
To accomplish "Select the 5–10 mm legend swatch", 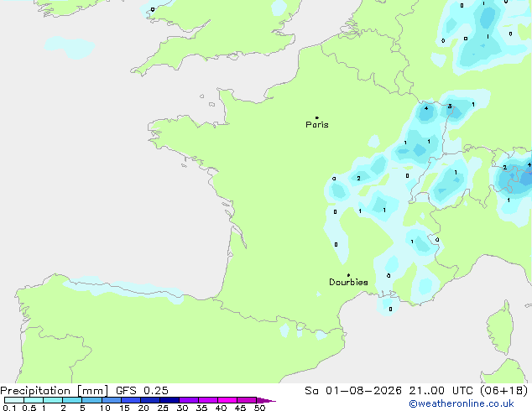I will pyautogui.click(x=91, y=400).
